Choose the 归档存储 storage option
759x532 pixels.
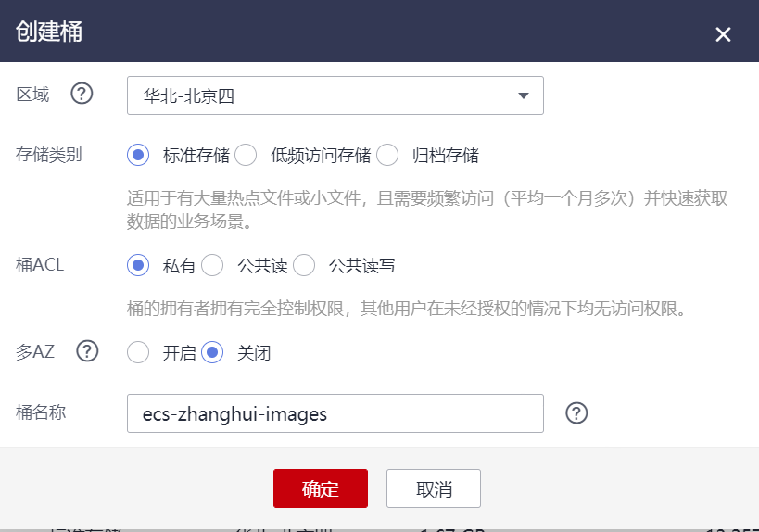387,155
